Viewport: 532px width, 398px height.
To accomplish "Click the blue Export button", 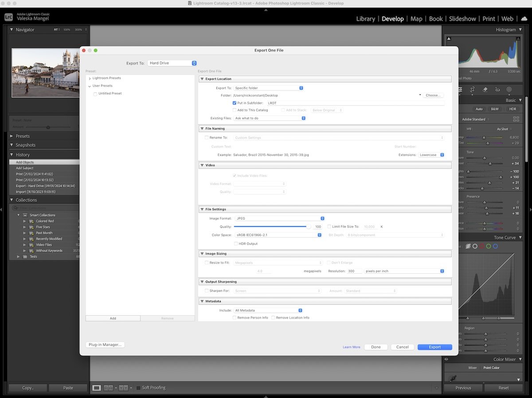I will click(434, 347).
